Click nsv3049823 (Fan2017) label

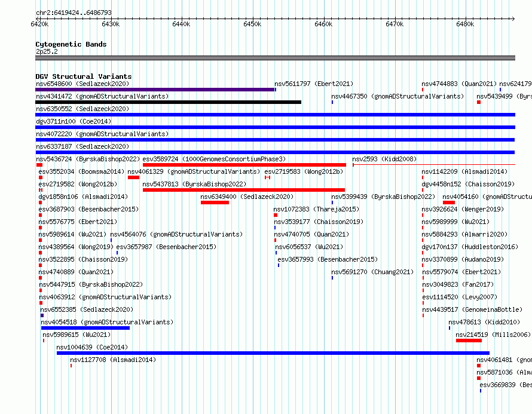pos(458,284)
